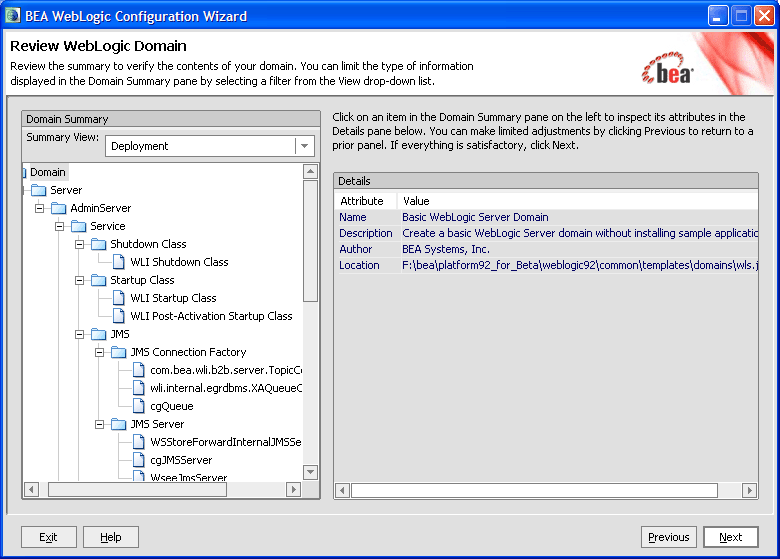
Task: Click the WLI Shutdown Class document icon
Action: [119, 262]
